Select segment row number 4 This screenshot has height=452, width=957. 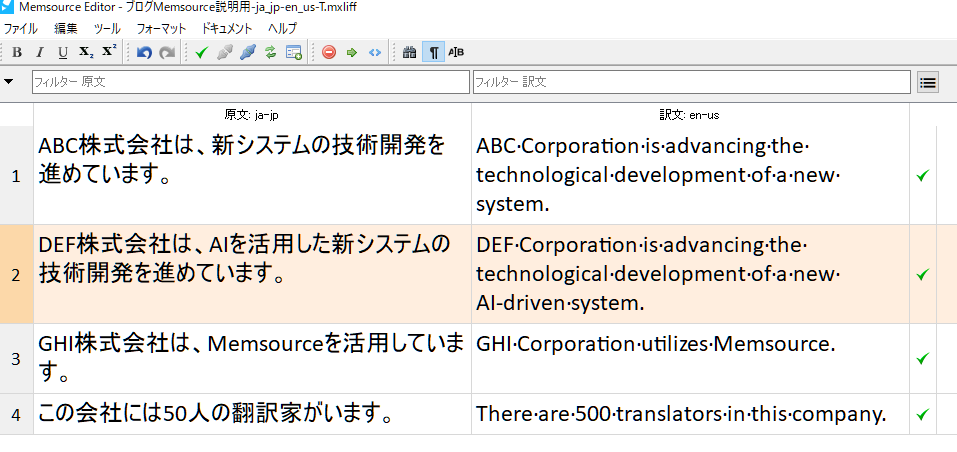pos(16,415)
